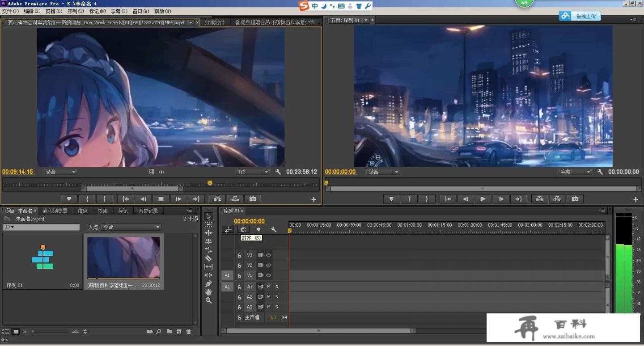Screen dimensions: 644x346
Task: Add marker button in timeline header
Action: point(258,230)
